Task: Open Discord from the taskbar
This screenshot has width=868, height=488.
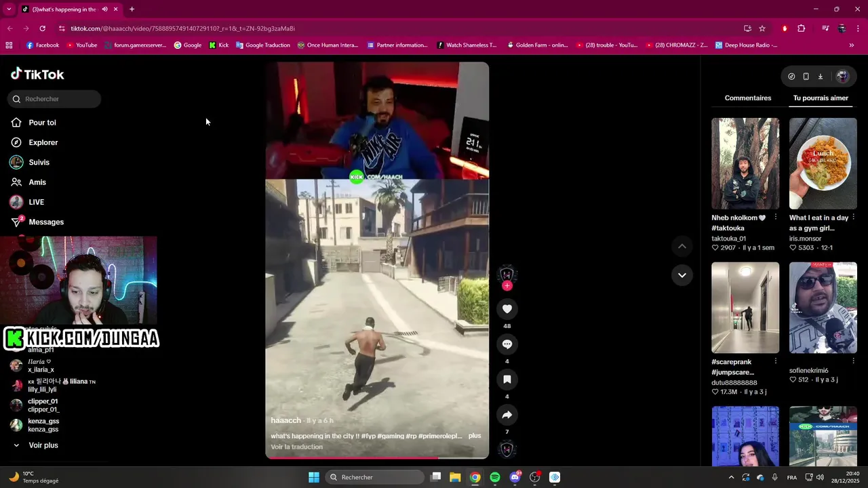Action: [515, 477]
